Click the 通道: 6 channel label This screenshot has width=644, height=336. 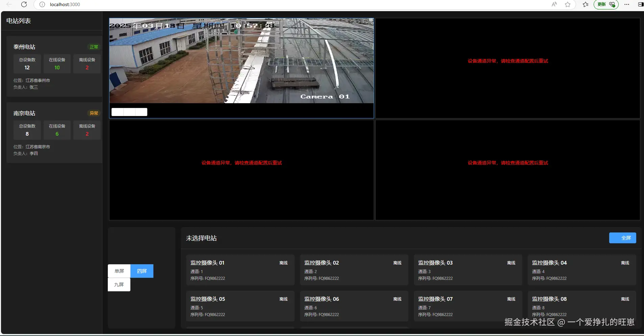click(311, 308)
